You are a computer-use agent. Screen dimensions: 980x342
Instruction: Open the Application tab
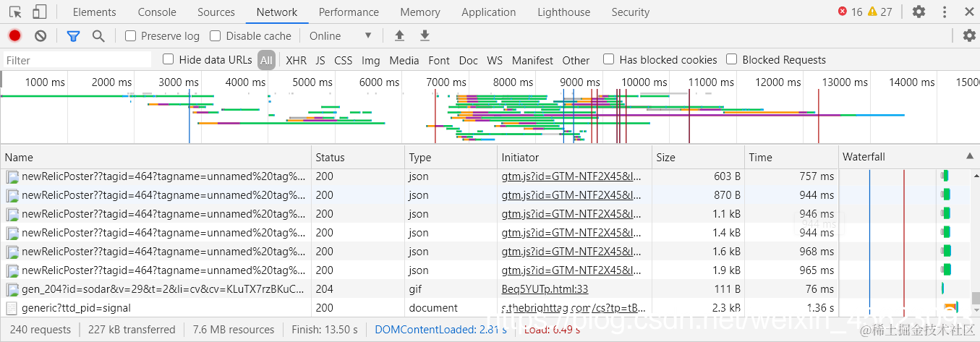[489, 12]
